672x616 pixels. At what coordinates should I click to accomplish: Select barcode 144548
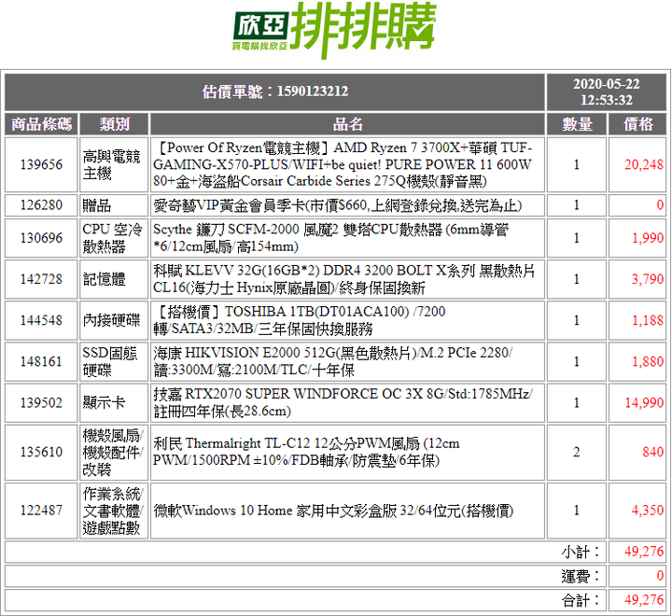click(41, 320)
